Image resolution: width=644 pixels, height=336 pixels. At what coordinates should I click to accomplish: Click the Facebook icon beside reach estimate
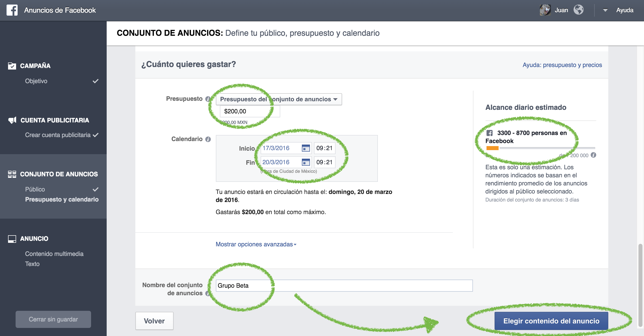pos(490,133)
